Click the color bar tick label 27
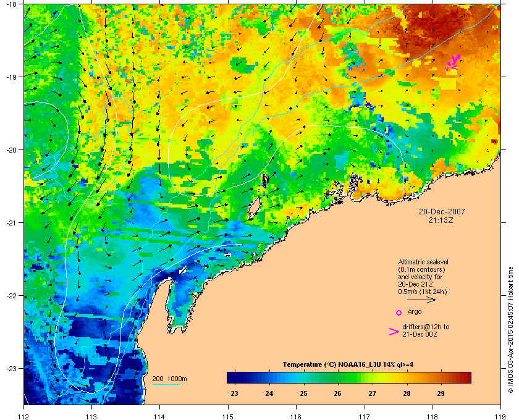This screenshot has height=420, width=519. (373, 393)
